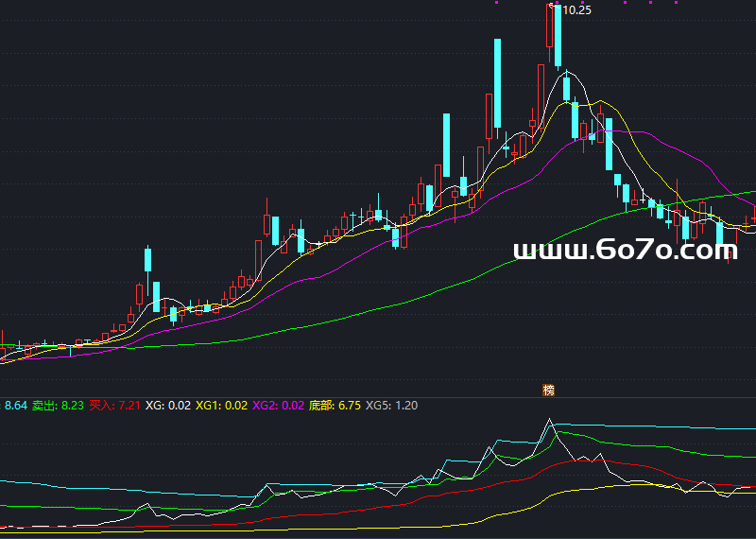Select the 卖出: 8.23 indicator label
The height and width of the screenshot is (539, 756).
pos(58,406)
